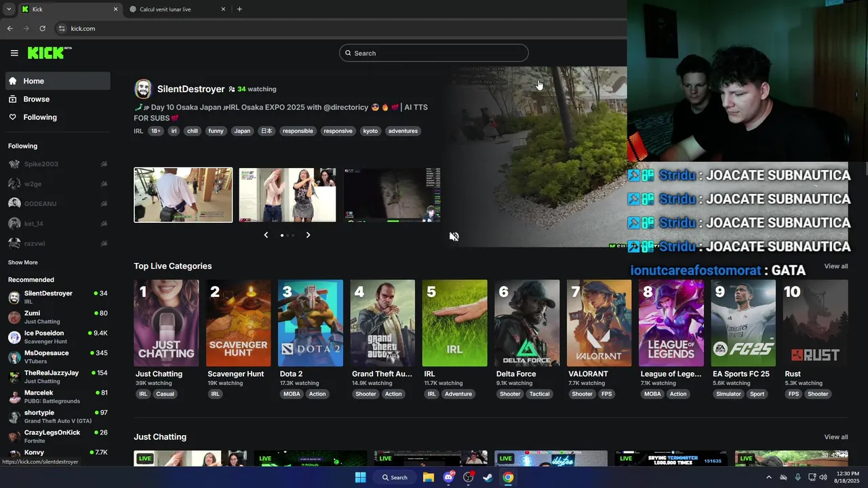The width and height of the screenshot is (868, 488).
Task: Open Delta Force category card
Action: point(527,323)
